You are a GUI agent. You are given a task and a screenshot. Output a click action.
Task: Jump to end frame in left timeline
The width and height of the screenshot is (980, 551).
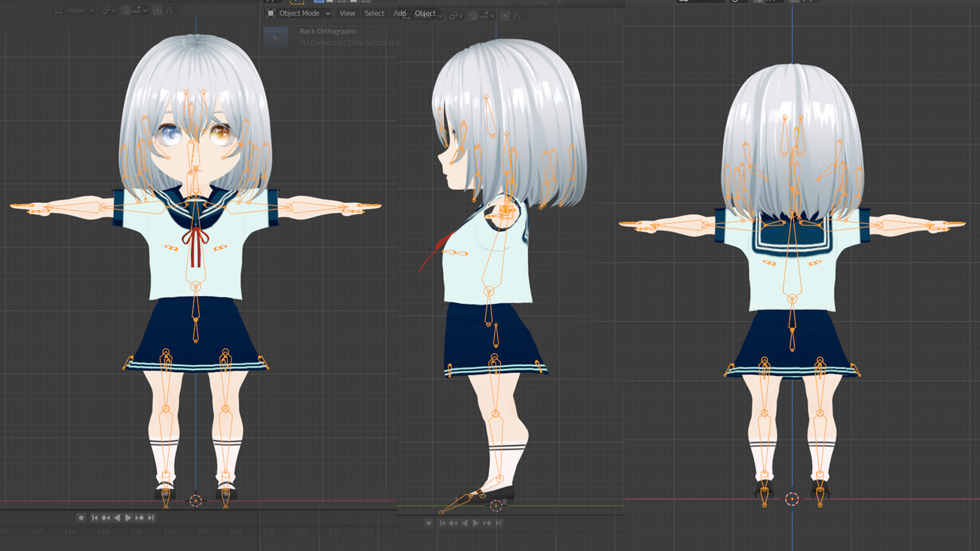151,518
